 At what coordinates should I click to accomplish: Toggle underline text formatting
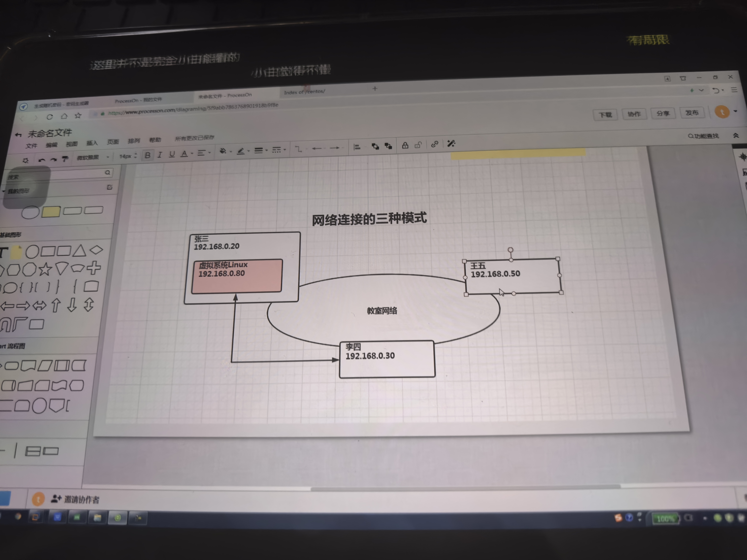172,154
